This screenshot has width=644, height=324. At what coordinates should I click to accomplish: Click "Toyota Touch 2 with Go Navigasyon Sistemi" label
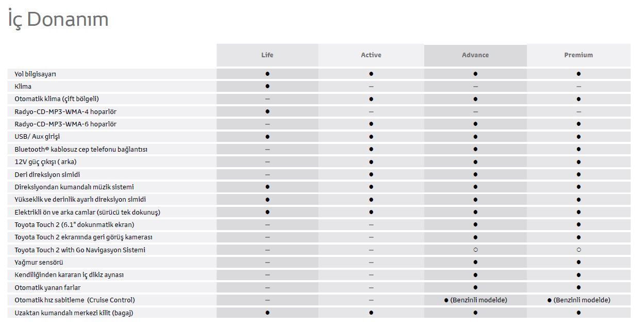(80, 250)
